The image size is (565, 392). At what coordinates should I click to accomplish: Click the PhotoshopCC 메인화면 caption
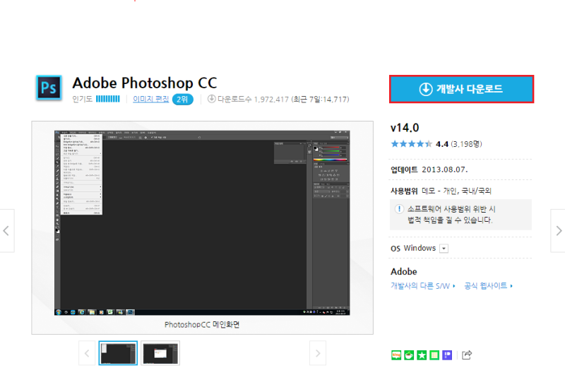pos(202,325)
